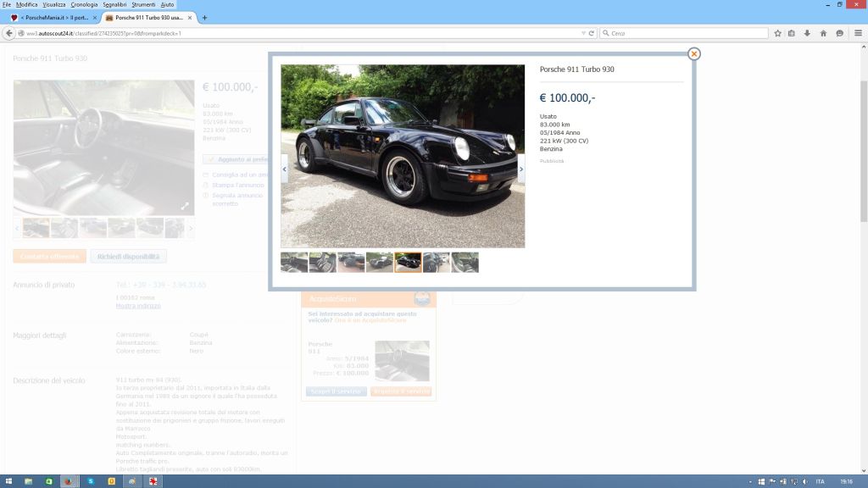
Task: Show bookmarks list icon
Action: coord(792,33)
